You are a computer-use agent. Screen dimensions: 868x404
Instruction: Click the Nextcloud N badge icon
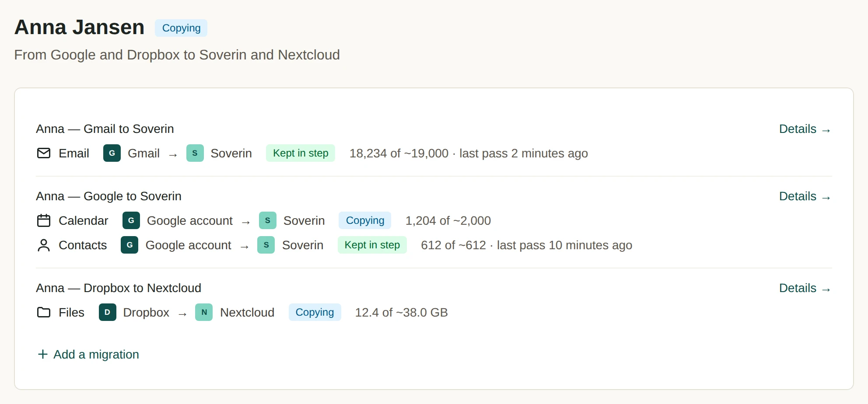pos(204,312)
